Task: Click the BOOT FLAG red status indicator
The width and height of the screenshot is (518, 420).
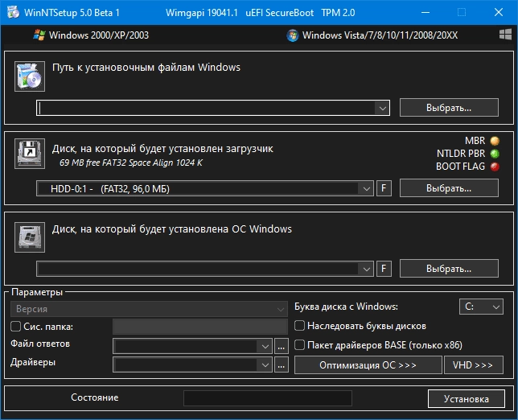Action: [x=495, y=167]
